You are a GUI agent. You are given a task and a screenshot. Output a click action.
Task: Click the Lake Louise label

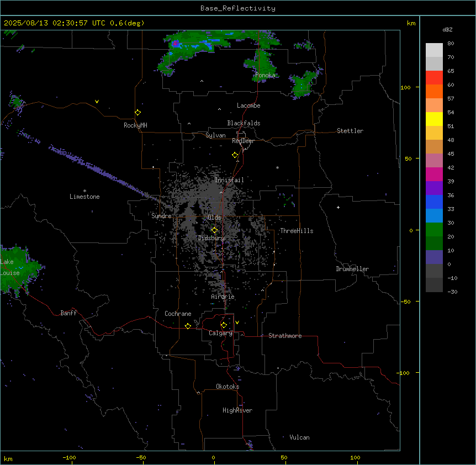(x=10, y=267)
